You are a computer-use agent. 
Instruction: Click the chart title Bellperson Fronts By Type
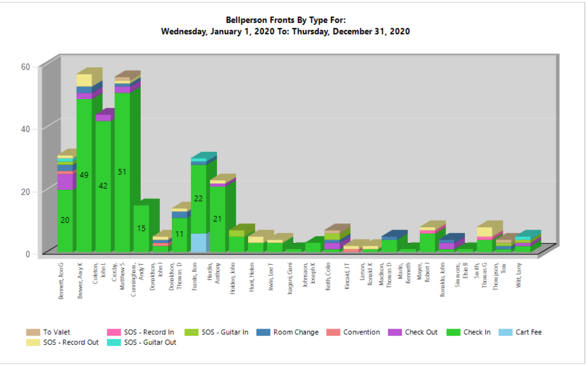coord(286,20)
